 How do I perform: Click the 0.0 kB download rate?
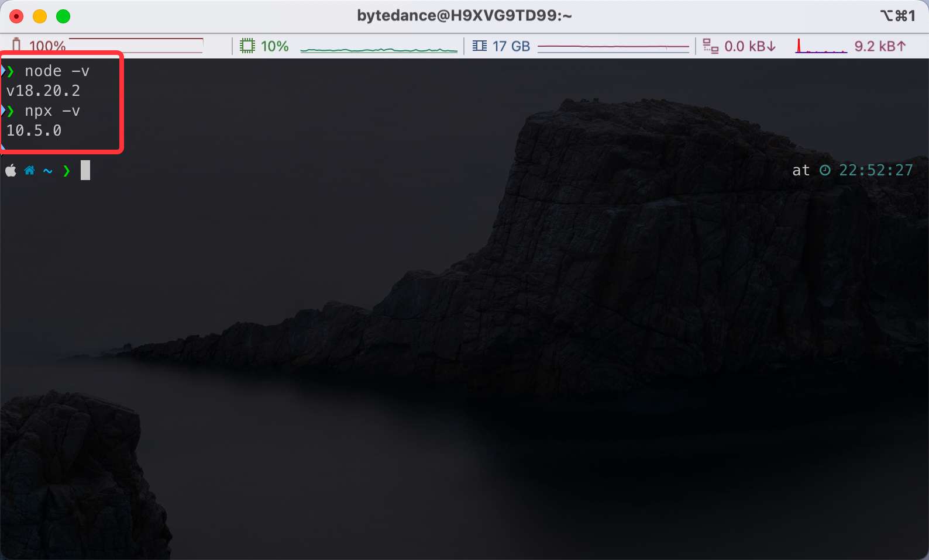pyautogui.click(x=751, y=46)
